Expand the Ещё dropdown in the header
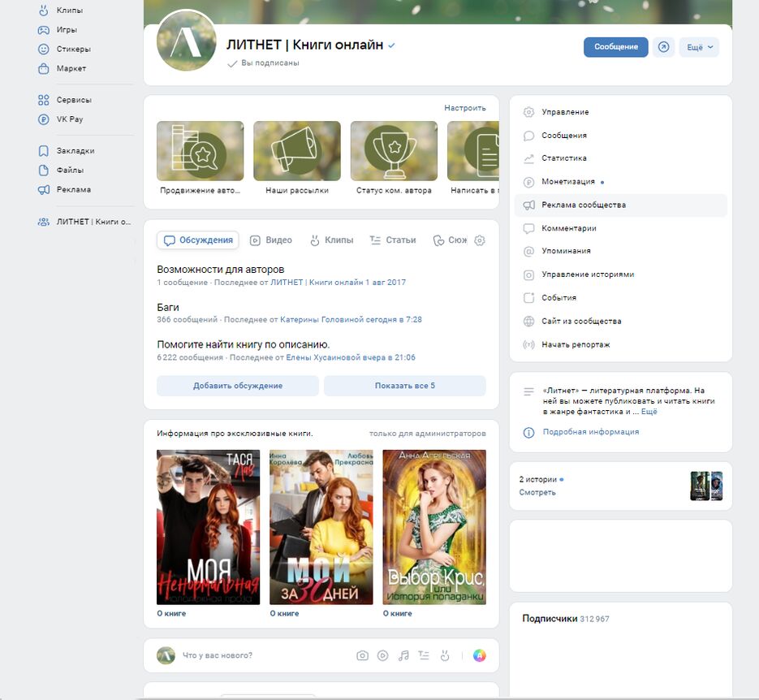Viewport: 759px width, 700px height. [x=699, y=47]
